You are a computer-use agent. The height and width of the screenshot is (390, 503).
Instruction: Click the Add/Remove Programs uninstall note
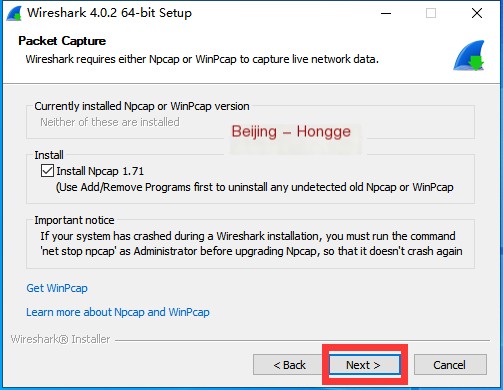(255, 187)
